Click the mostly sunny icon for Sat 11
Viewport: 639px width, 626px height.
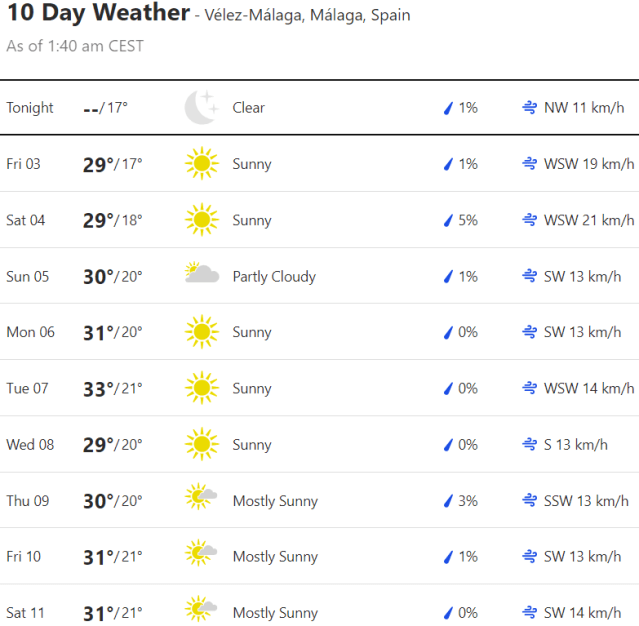201,611
